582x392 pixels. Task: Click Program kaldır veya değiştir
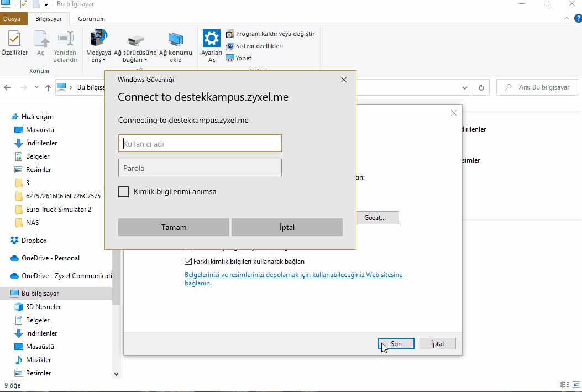tap(270, 34)
